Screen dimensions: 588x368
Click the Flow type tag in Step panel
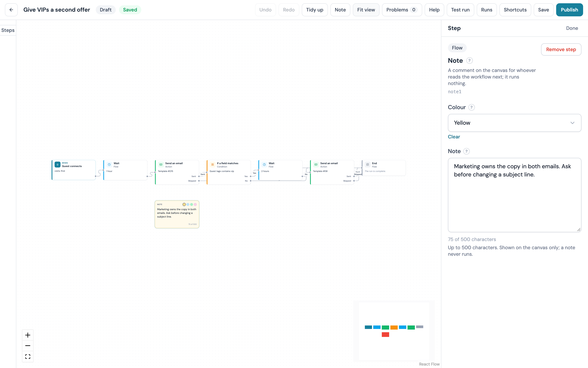point(457,48)
